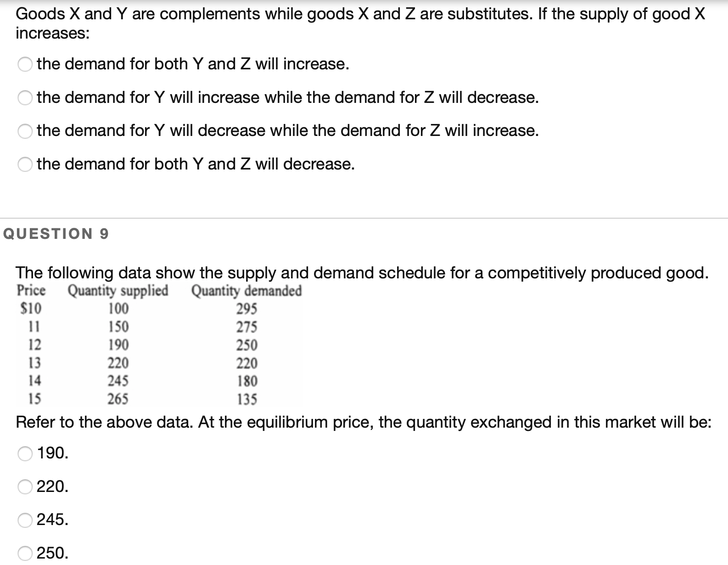Click the supply and demand schedule table
This screenshot has width=728, height=565.
point(151,345)
